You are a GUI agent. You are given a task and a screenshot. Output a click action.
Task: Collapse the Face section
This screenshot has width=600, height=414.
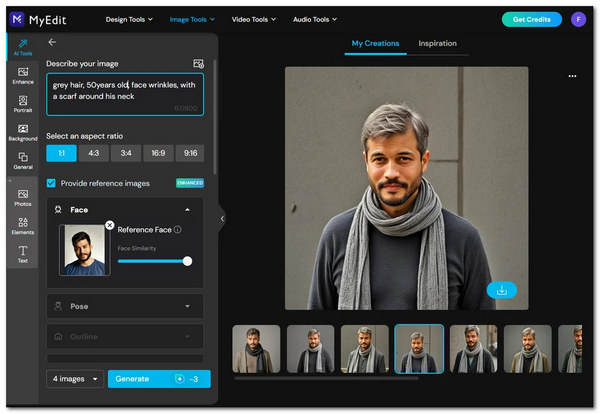(187, 210)
